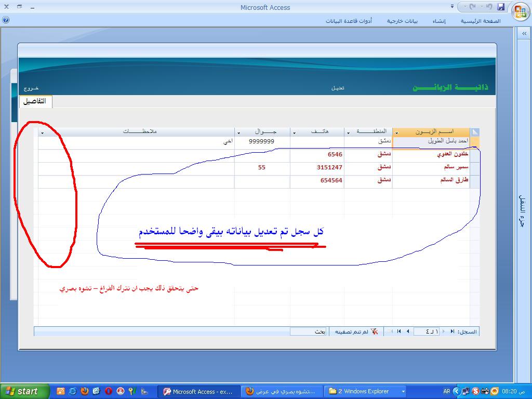Open the جوال column filter dropdown
This screenshot has height=399, width=532.
click(x=238, y=133)
